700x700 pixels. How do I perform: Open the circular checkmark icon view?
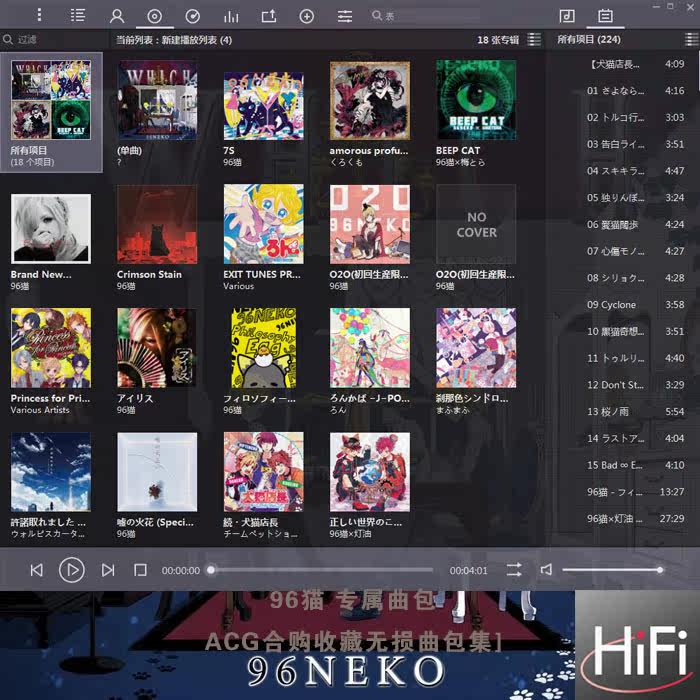[x=192, y=17]
